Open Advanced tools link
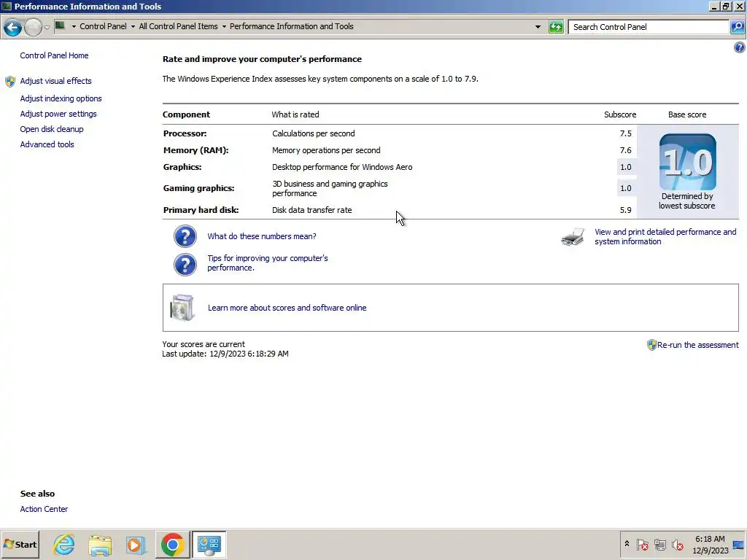This screenshot has height=560, width=747. 47,144
